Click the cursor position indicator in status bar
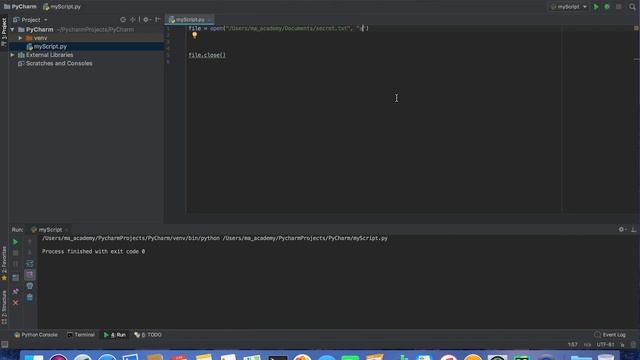The image size is (640, 360). [x=572, y=344]
